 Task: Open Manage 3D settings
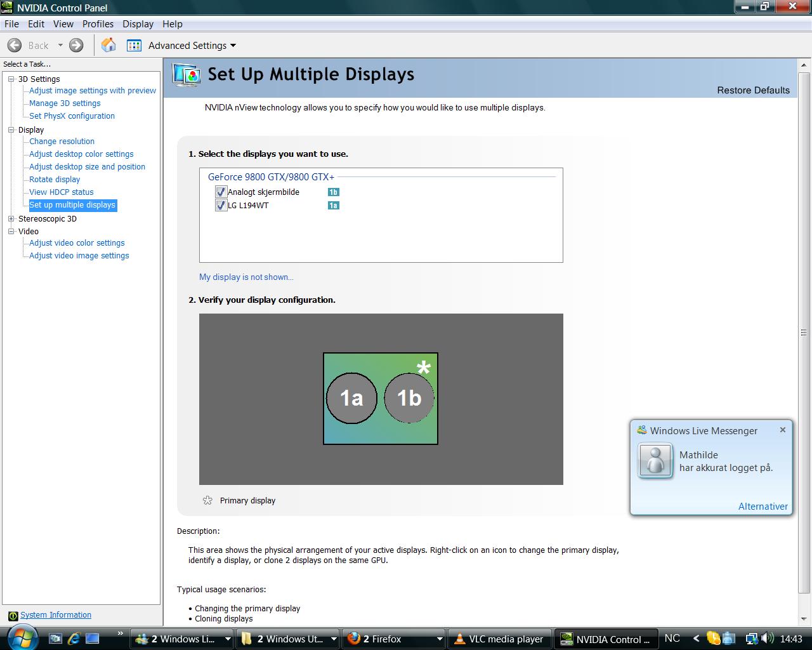[x=65, y=103]
